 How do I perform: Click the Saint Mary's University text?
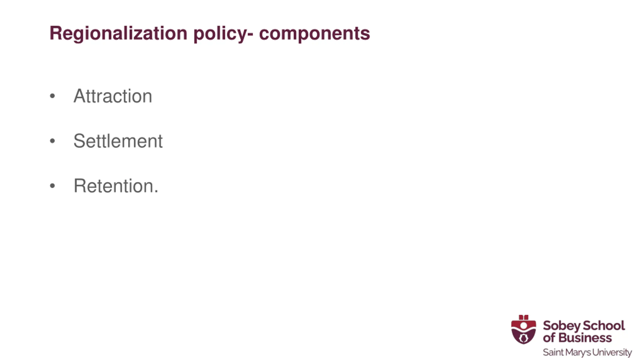(587, 353)
